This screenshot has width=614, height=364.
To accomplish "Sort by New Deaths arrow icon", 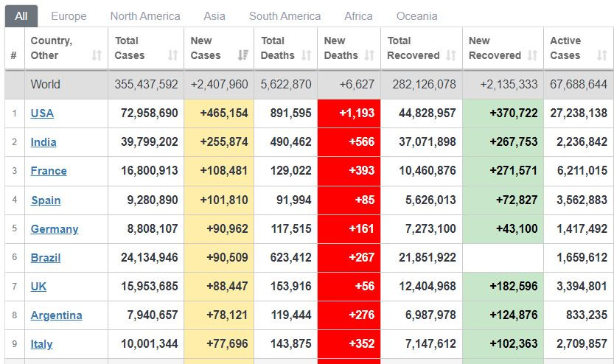I will (369, 55).
